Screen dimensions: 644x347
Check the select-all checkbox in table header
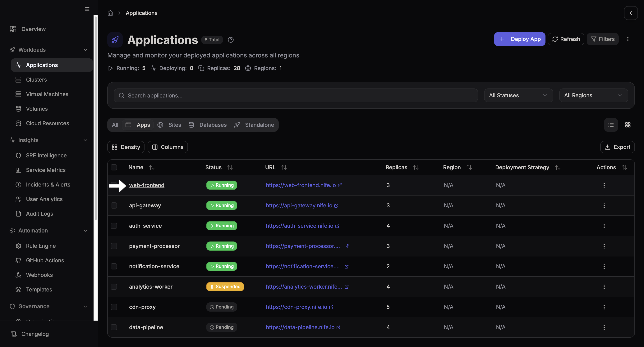point(114,167)
